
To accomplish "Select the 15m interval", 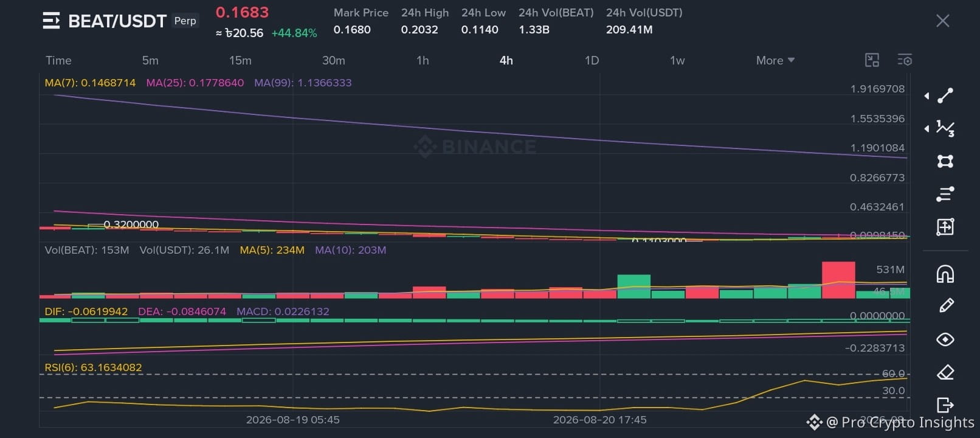I will [x=240, y=60].
